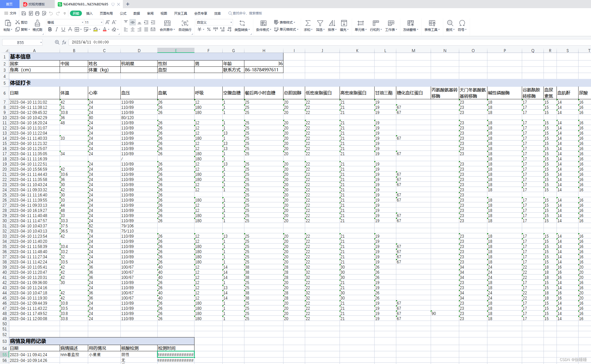Screen dimensions: 591x364
Task: Click the thousands separator 000 icon
Action: (x=216, y=29)
